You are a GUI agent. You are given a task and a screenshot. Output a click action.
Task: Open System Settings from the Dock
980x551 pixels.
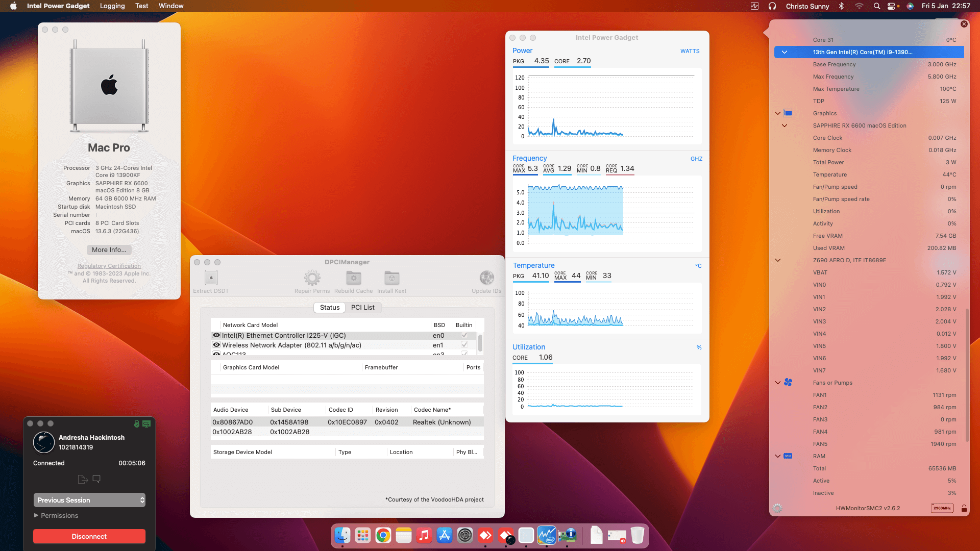465,535
